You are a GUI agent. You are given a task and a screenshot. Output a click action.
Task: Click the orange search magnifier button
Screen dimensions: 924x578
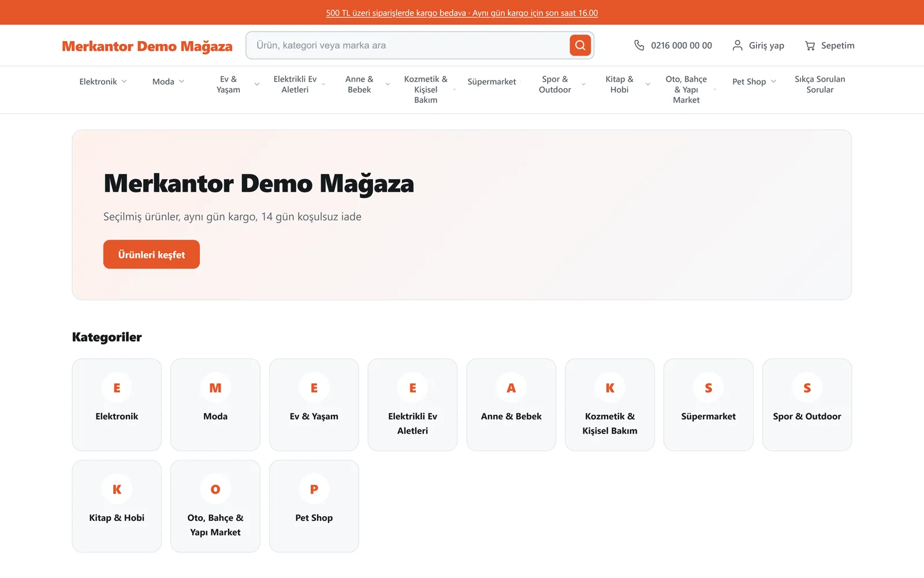(580, 45)
